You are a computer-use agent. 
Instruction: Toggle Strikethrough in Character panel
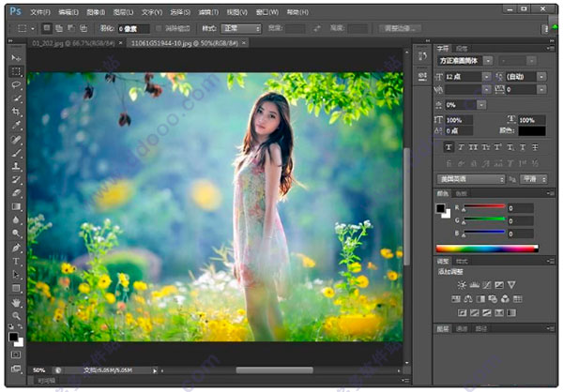coord(535,147)
